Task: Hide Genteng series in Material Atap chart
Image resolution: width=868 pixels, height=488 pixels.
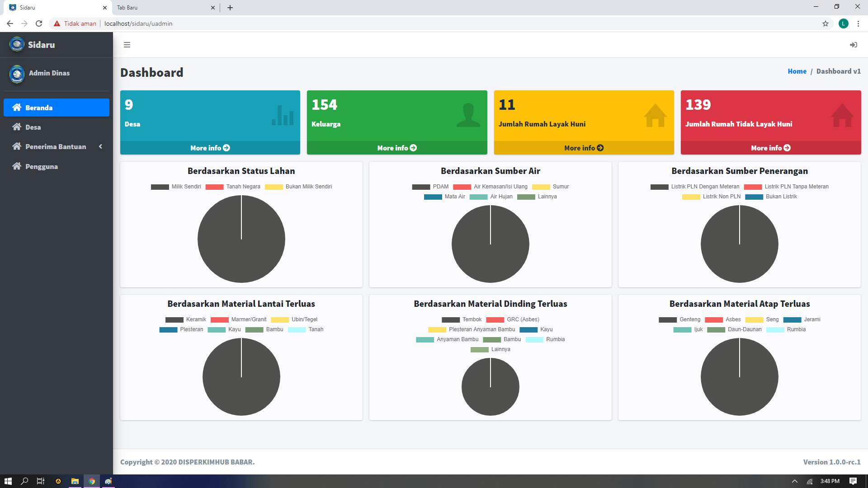Action: [679, 319]
